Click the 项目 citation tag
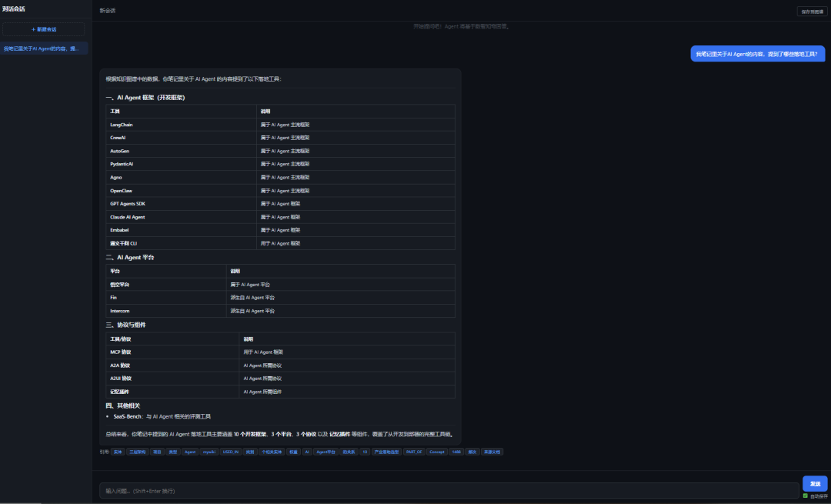The height and width of the screenshot is (504, 831). [157, 452]
